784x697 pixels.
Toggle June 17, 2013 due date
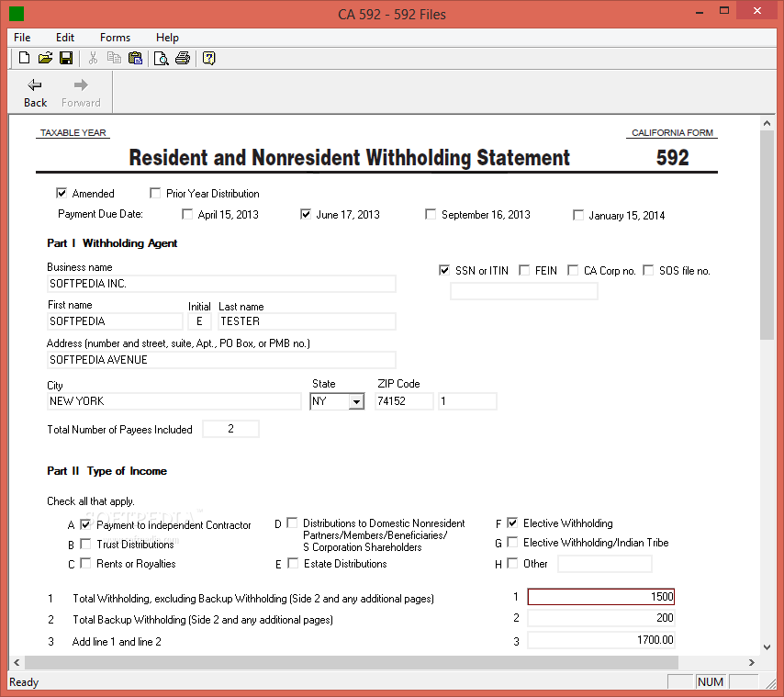click(306, 214)
